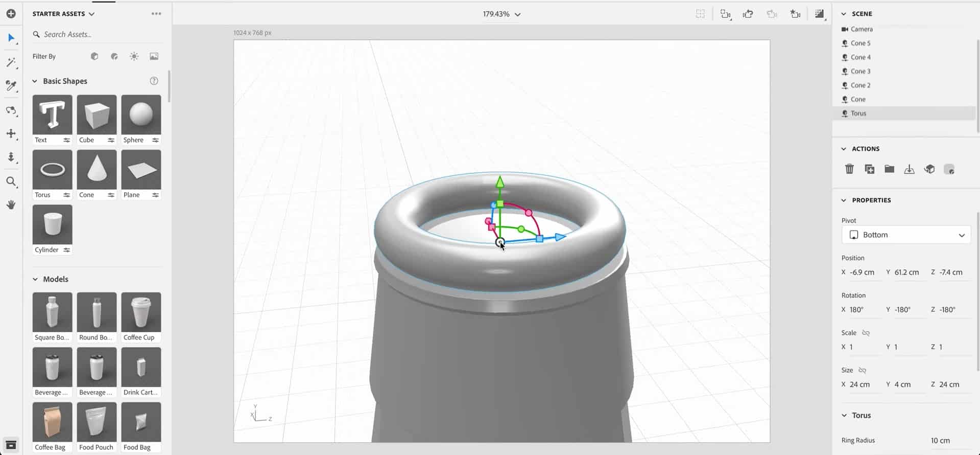Toggle render preview in top toolbar
Screen dimensions: 980x455
[819, 14]
